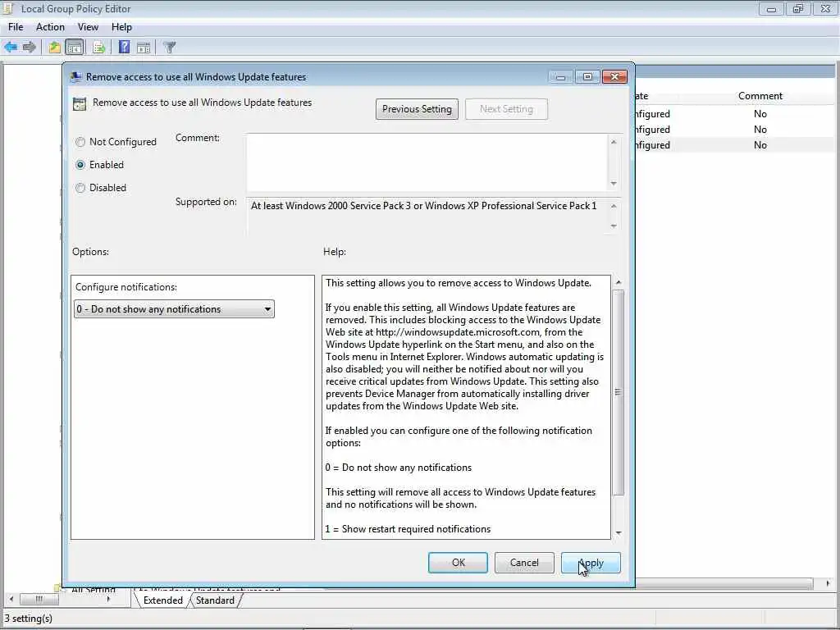Click the Apply button
Image resolution: width=840 pixels, height=630 pixels.
[591, 563]
